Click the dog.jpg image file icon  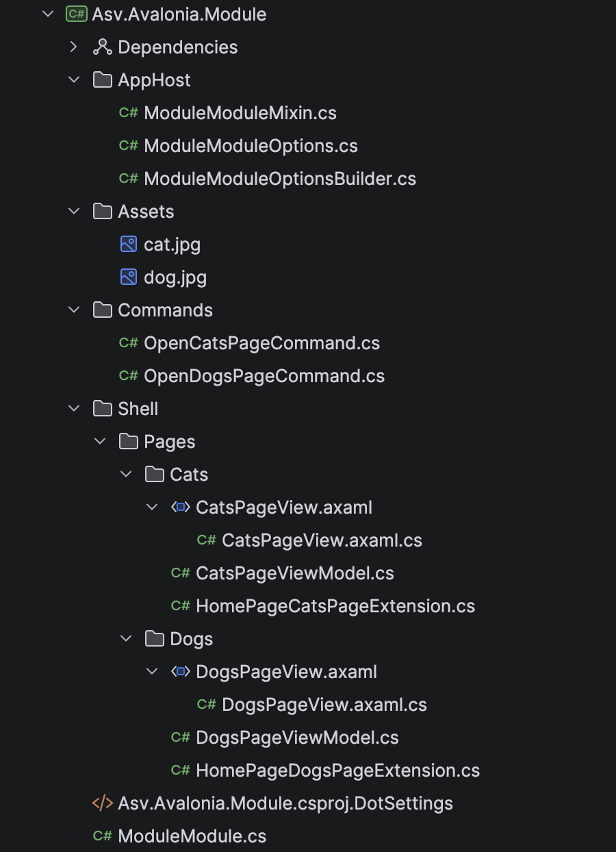pos(128,277)
